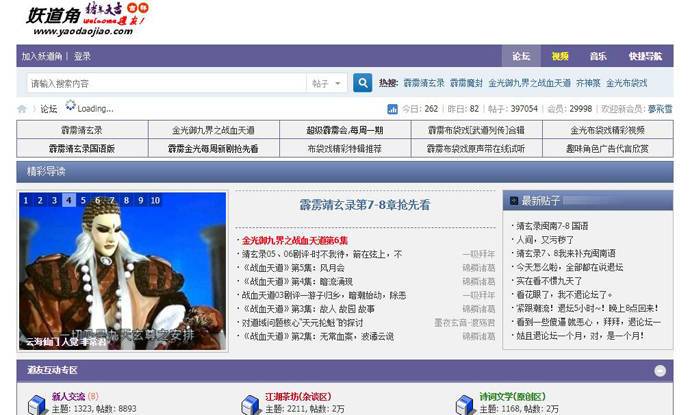Open latest post 靖玄录闽南7-8 国语
The image size is (690, 415).
click(552, 226)
